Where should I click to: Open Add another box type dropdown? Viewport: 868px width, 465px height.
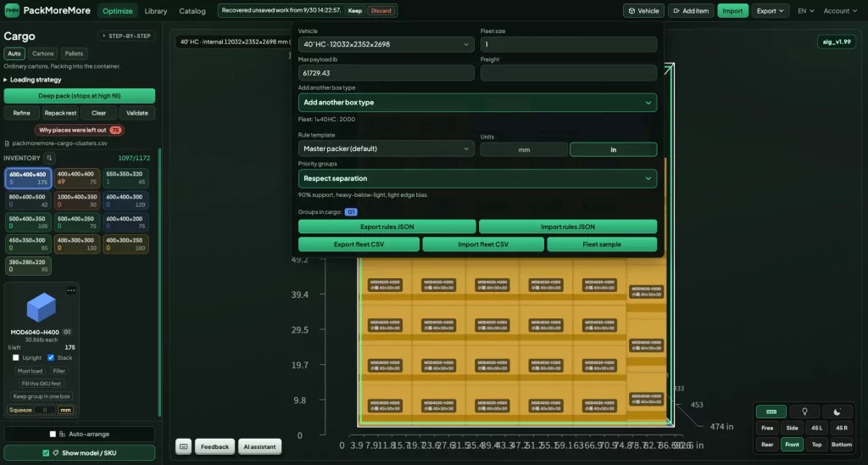pos(477,103)
